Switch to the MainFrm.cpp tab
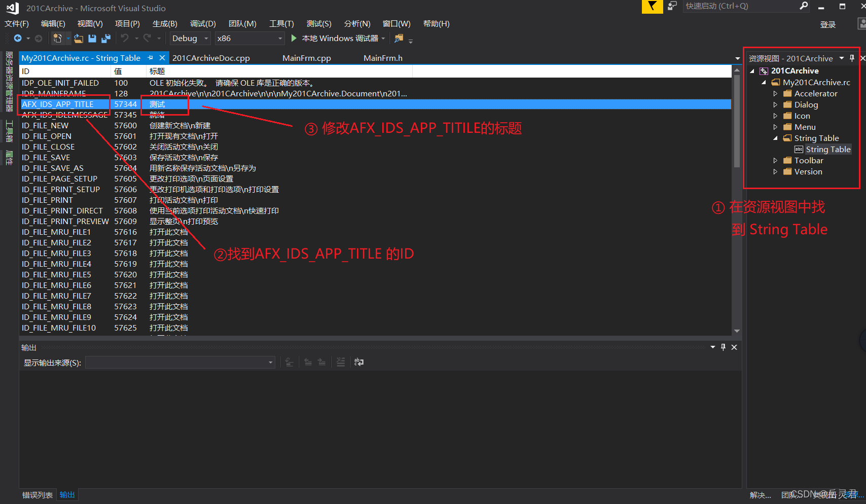The image size is (866, 504). [307, 58]
